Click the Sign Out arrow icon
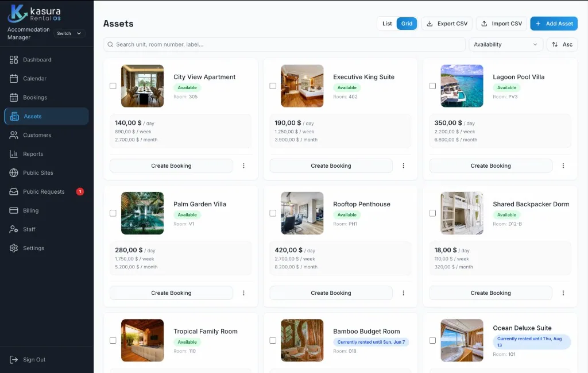 (14, 359)
